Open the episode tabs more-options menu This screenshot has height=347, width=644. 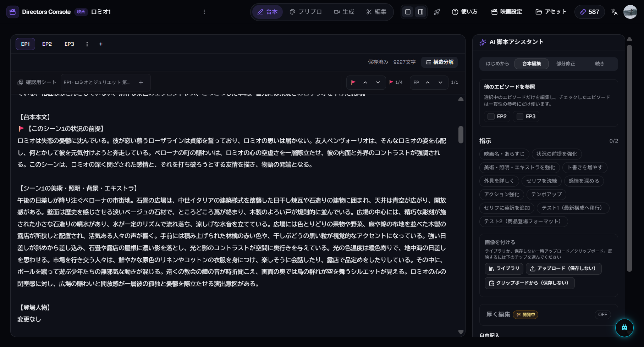87,44
